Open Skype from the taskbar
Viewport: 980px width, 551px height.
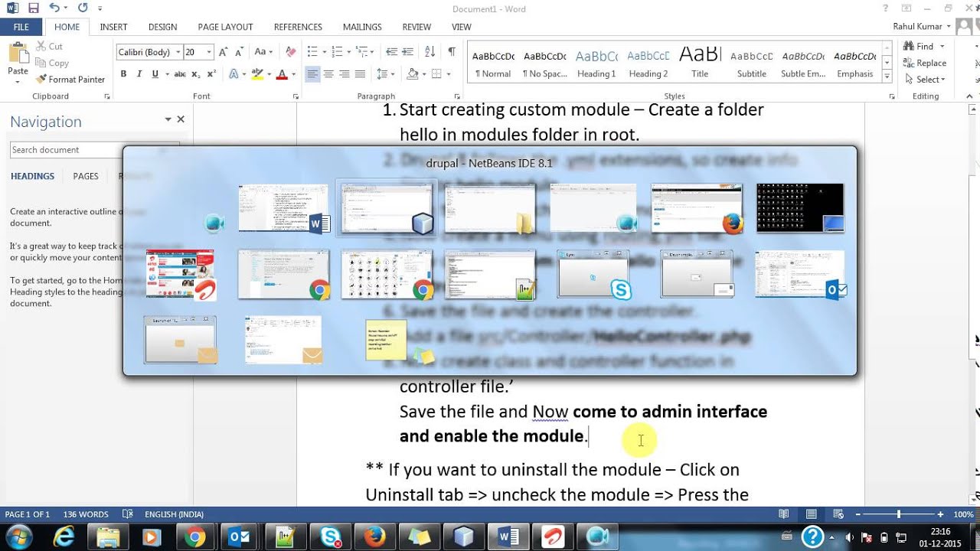[331, 537]
